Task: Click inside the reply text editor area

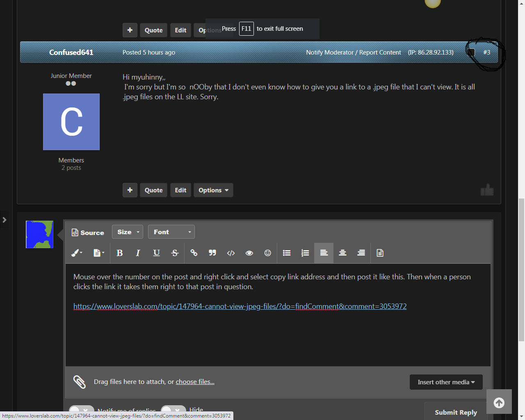Action: coord(278,315)
